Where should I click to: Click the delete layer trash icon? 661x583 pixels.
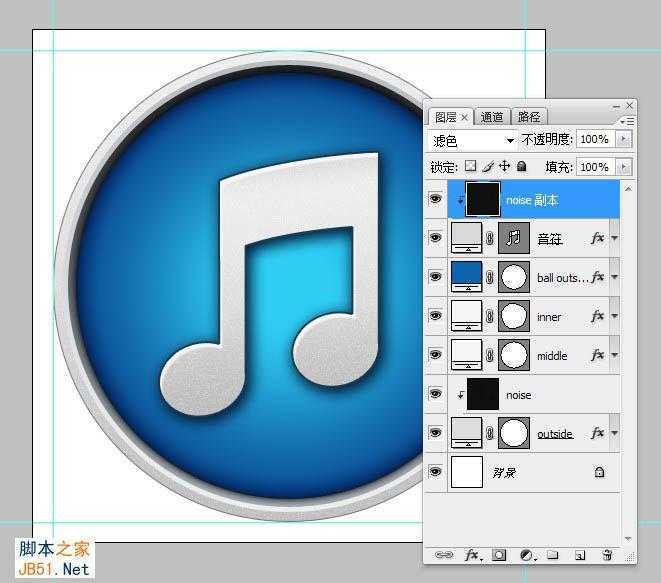click(x=607, y=555)
